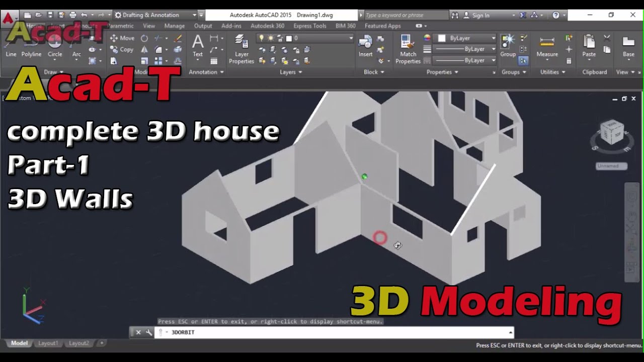This screenshot has width=644, height=362.
Task: Click the ViewCube in the viewport
Action: click(x=612, y=133)
